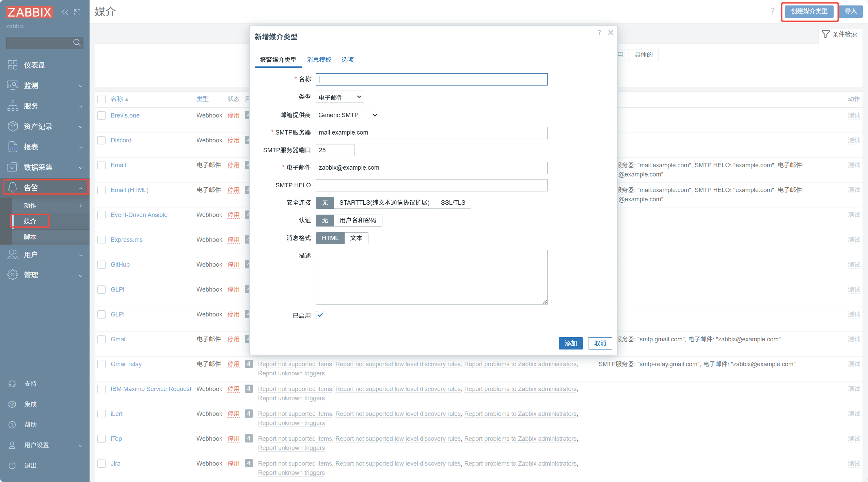Set 消息格式 to 文本

coord(356,238)
